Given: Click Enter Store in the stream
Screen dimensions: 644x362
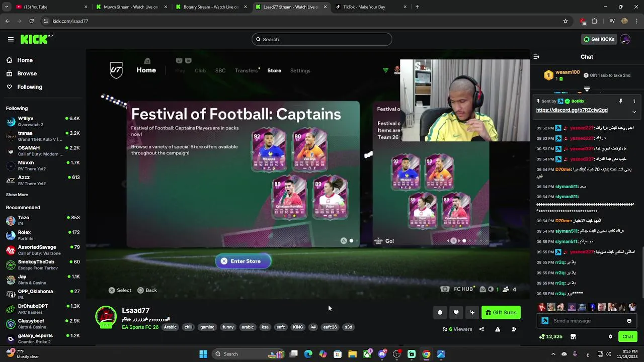Looking at the screenshot, I should [x=243, y=261].
